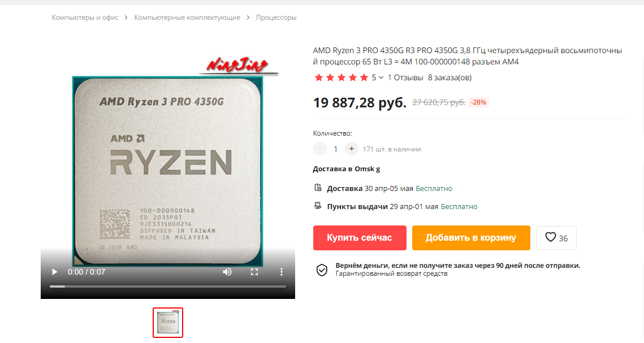Click Добавить в корзину button
The image size is (644, 343).
pyautogui.click(x=471, y=238)
